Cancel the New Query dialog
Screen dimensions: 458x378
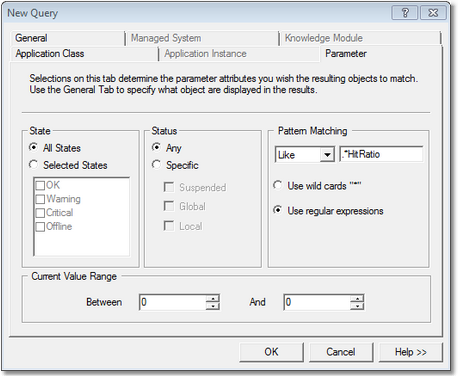pos(341,352)
